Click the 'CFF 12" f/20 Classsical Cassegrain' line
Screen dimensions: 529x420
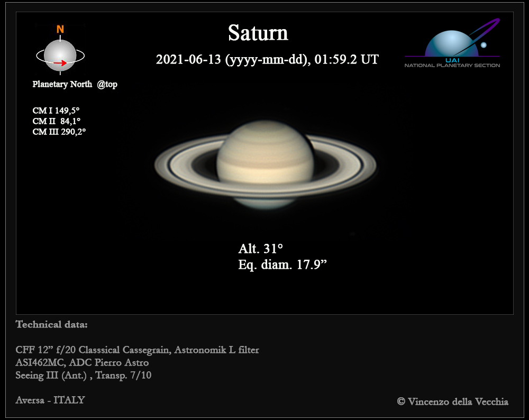click(138, 350)
